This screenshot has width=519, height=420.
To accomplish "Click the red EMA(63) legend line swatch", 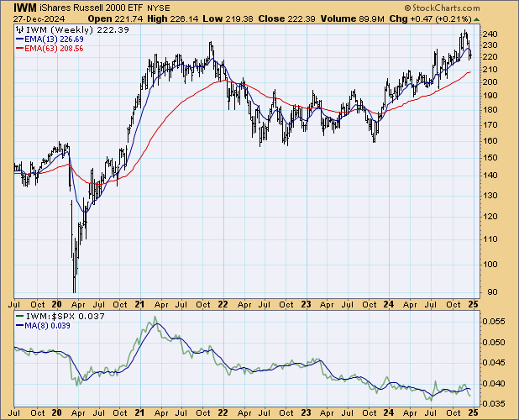I will tap(19, 49).
